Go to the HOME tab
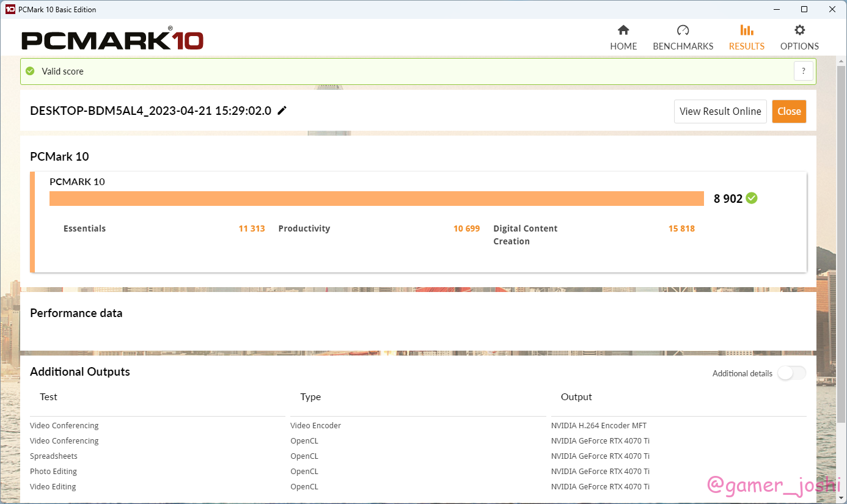Screen dimensions: 847x504 [623, 37]
